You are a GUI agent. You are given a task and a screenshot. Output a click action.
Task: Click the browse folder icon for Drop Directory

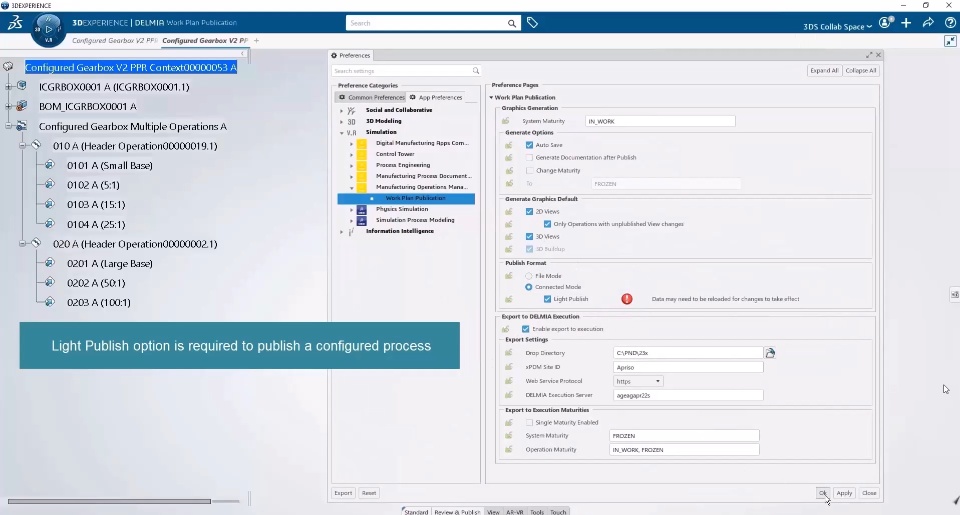770,353
